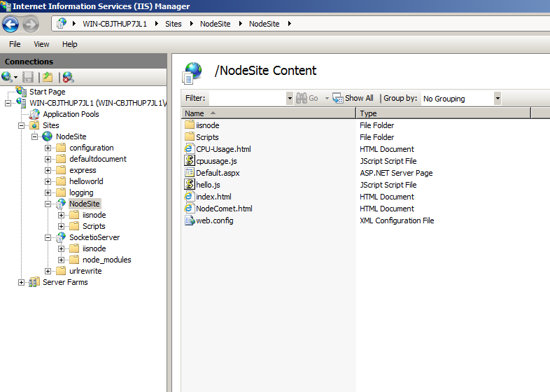The width and height of the screenshot is (550, 392).
Task: Click the Default.aspx page icon
Action: pos(190,173)
